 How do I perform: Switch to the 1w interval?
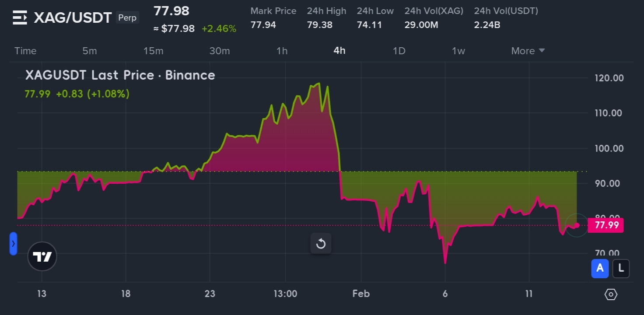458,51
